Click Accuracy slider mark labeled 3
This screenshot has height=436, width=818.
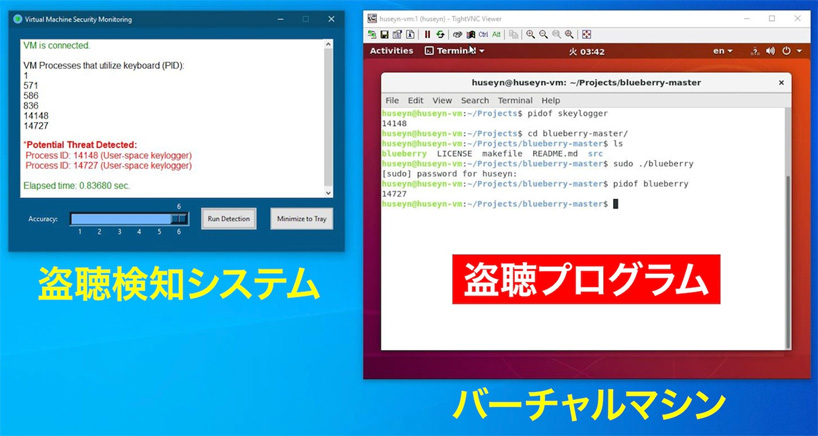[x=119, y=232]
